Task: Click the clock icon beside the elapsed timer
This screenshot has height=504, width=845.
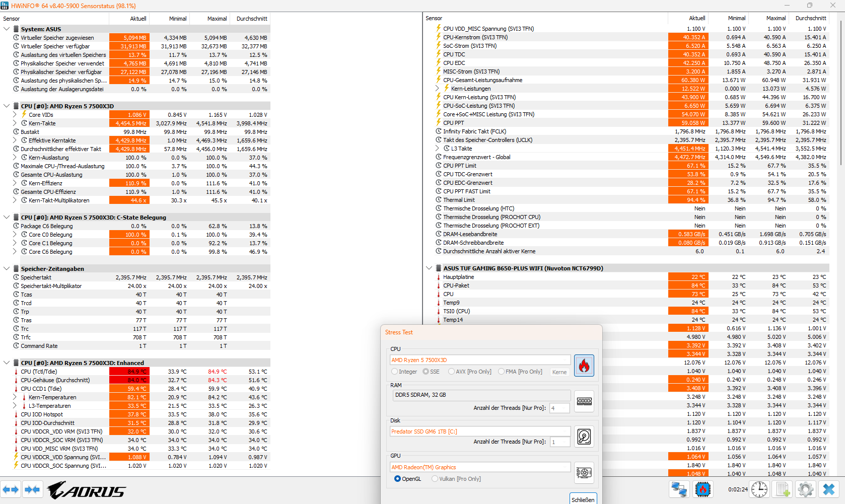Action: [x=759, y=489]
